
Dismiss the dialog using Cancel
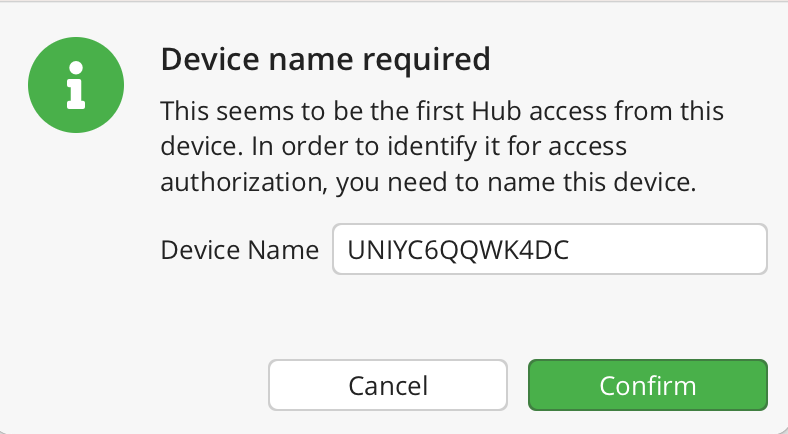coord(388,385)
